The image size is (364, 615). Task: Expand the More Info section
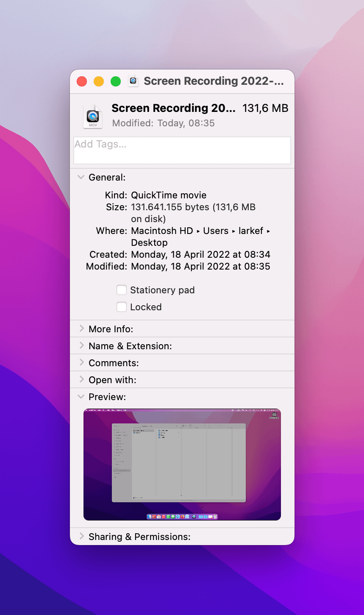point(81,329)
